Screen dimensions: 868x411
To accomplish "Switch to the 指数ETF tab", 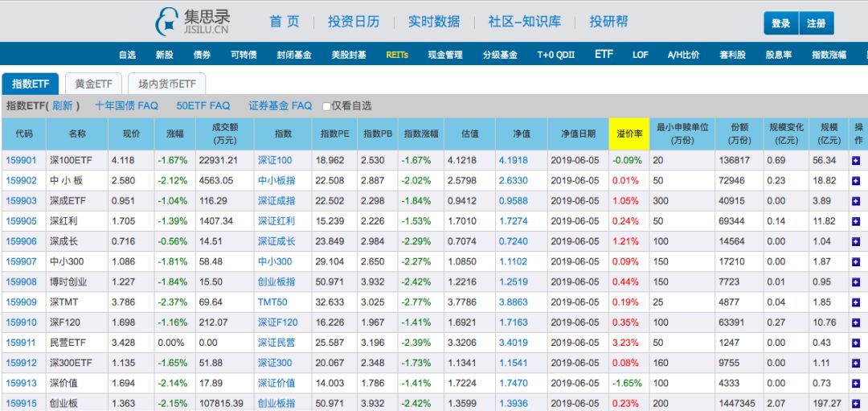I will 31,84.
